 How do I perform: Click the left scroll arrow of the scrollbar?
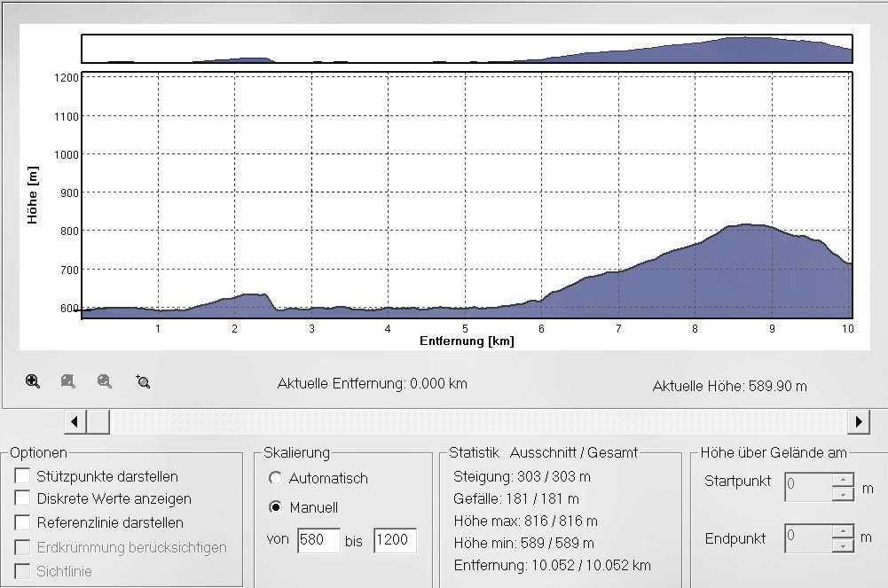pyautogui.click(x=75, y=421)
